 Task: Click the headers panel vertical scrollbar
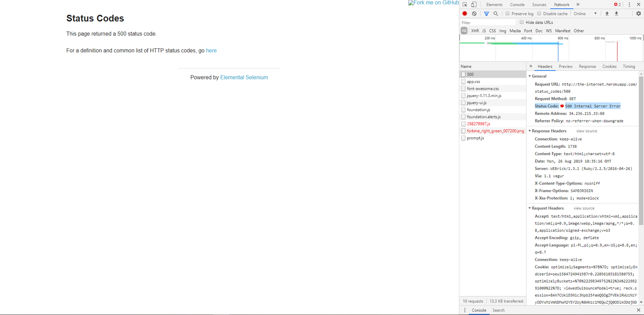point(641,149)
